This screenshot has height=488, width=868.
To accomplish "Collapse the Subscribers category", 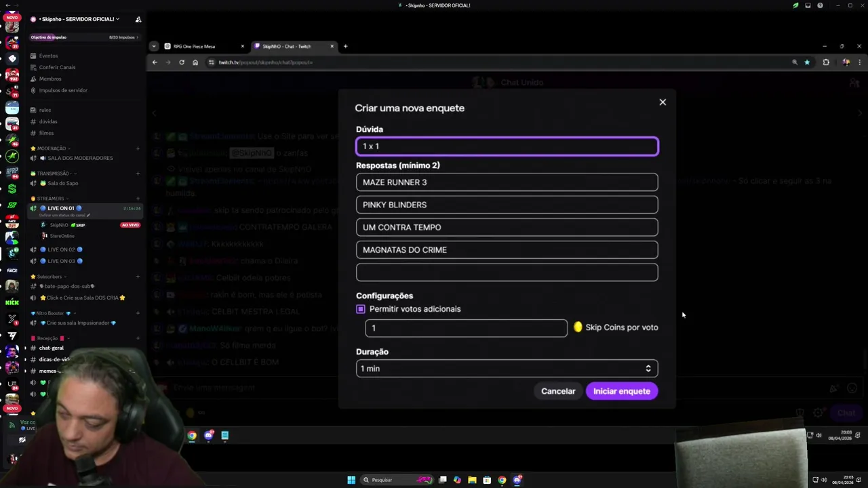I will (49, 277).
